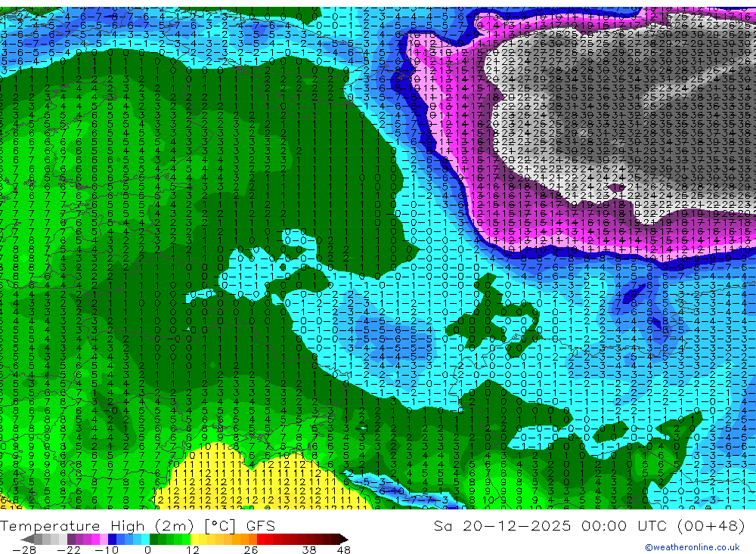
Task: Click the cyan swatch just before legend value 0
Action: tap(145, 539)
